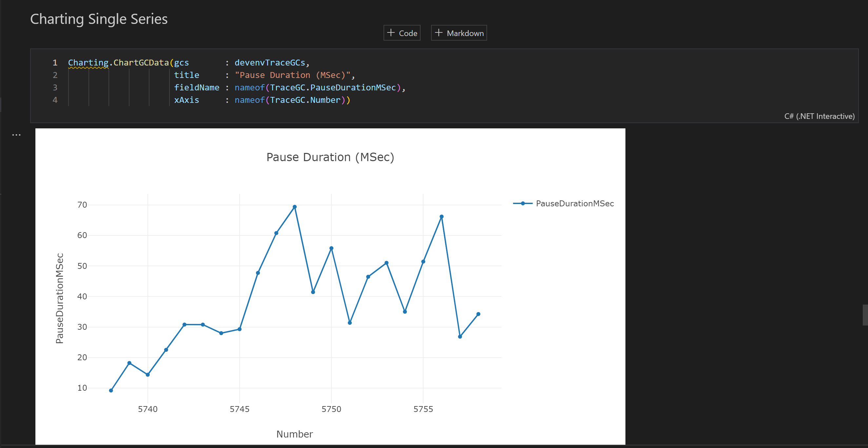
Task: Click the plus icon on the Markdown button
Action: tap(438, 32)
